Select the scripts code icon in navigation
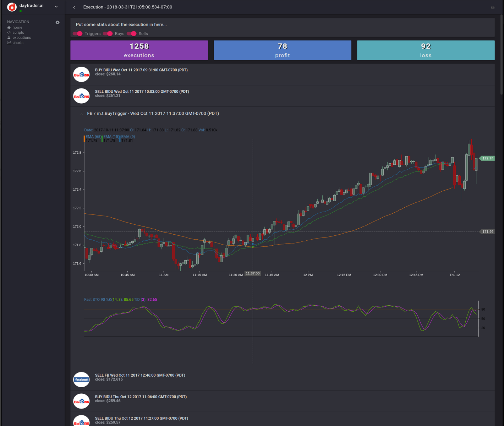Image resolution: width=504 pixels, height=426 pixels. click(10, 32)
